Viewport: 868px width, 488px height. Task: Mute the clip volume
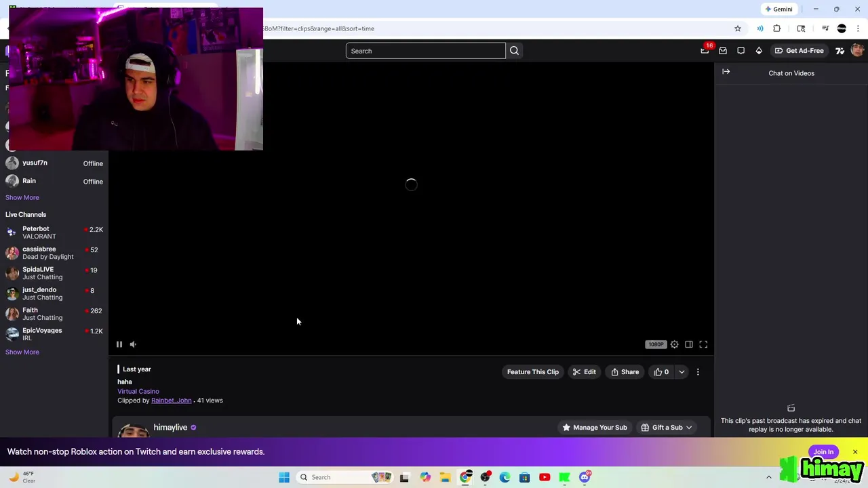click(x=133, y=344)
